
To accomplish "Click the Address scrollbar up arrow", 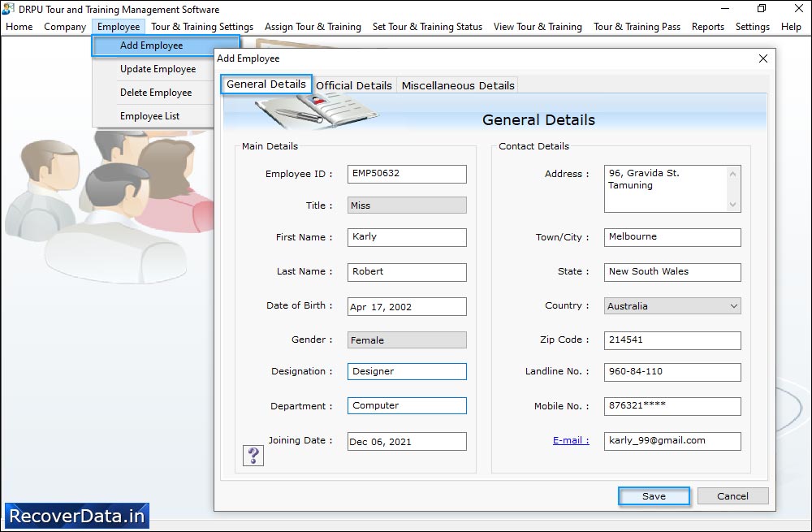I will [x=732, y=174].
